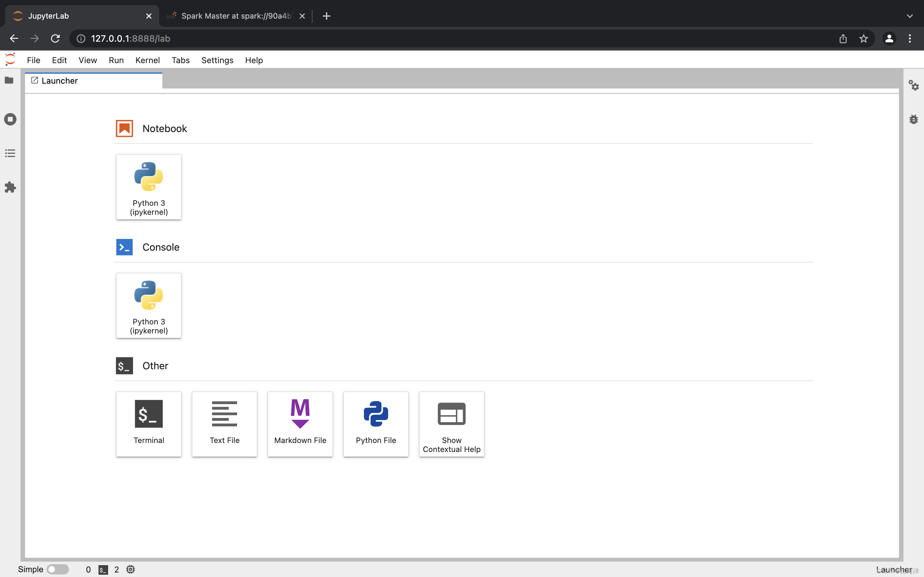Bookmark the page with the star icon
924x577 pixels.
click(x=863, y=38)
